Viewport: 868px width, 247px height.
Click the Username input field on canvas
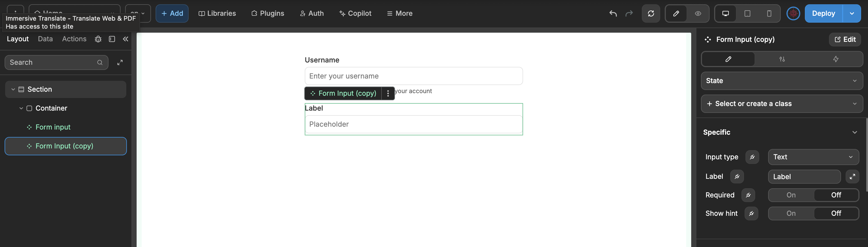(414, 76)
